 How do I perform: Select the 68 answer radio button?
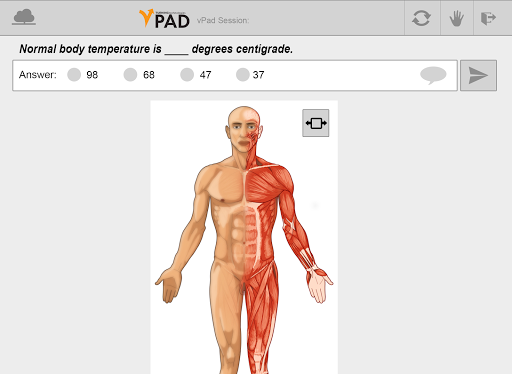tap(130, 75)
